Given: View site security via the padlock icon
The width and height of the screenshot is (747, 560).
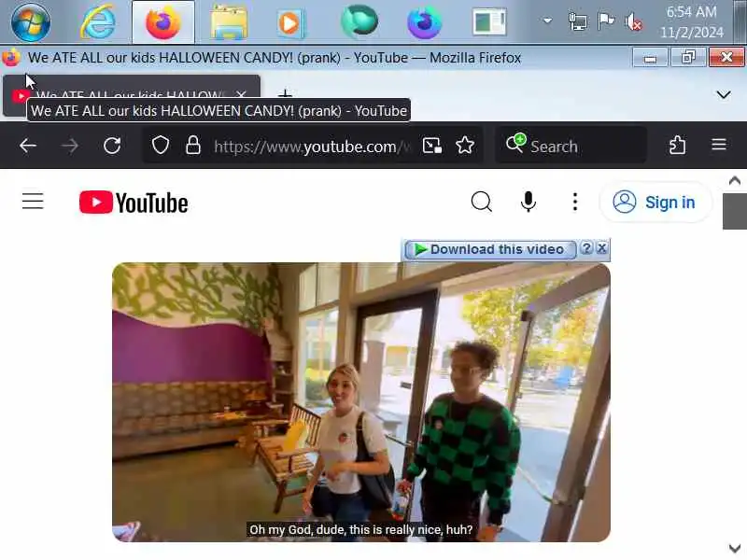Looking at the screenshot, I should 192,146.
